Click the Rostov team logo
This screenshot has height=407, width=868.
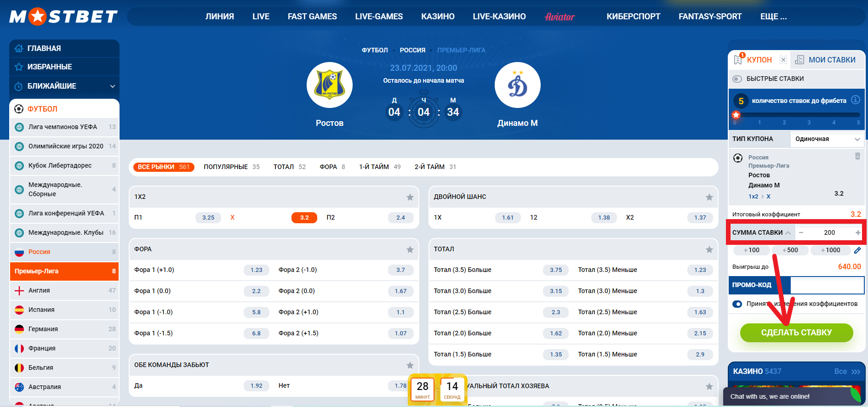tap(330, 85)
